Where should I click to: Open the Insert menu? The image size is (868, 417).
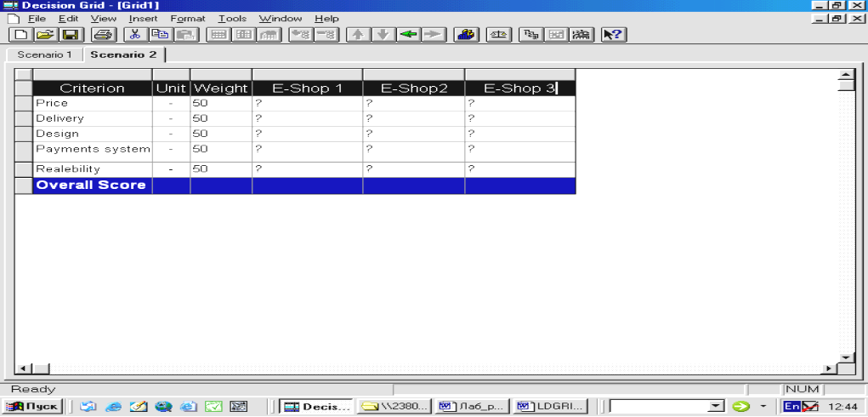pyautogui.click(x=143, y=19)
